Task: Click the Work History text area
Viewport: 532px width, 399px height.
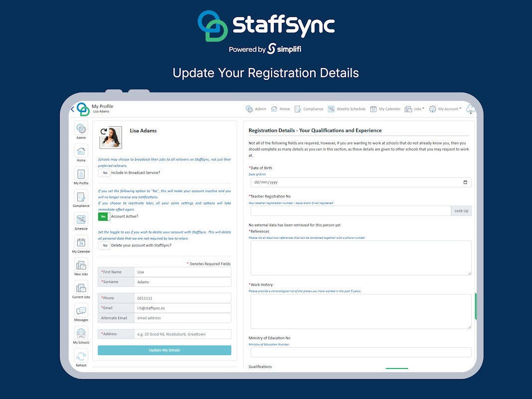Action: click(x=361, y=311)
